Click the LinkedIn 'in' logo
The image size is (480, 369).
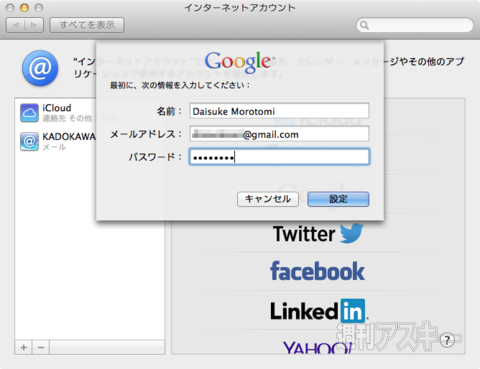pyautogui.click(x=353, y=311)
